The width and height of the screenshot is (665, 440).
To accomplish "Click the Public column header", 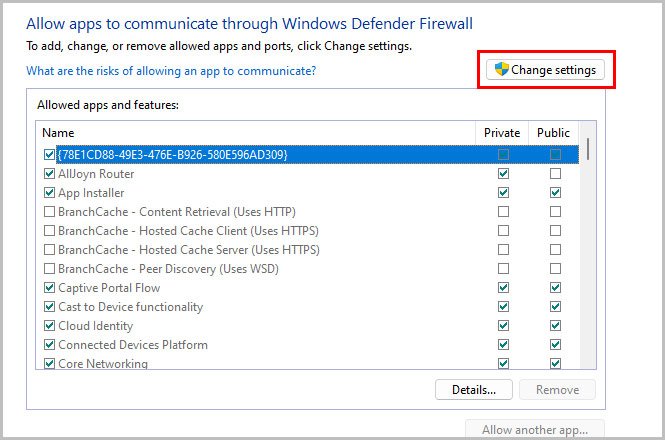I will (553, 133).
